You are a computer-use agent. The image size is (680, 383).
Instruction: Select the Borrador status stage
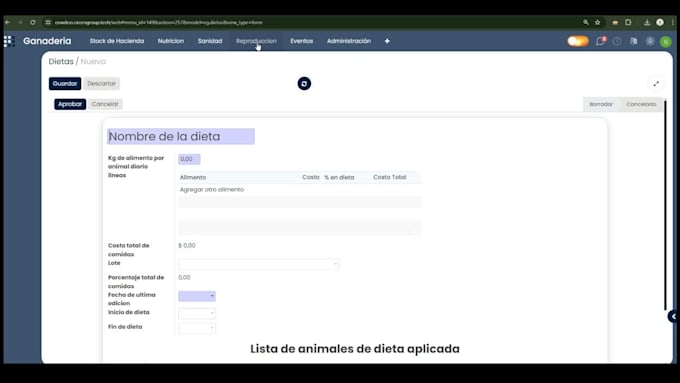(x=601, y=104)
